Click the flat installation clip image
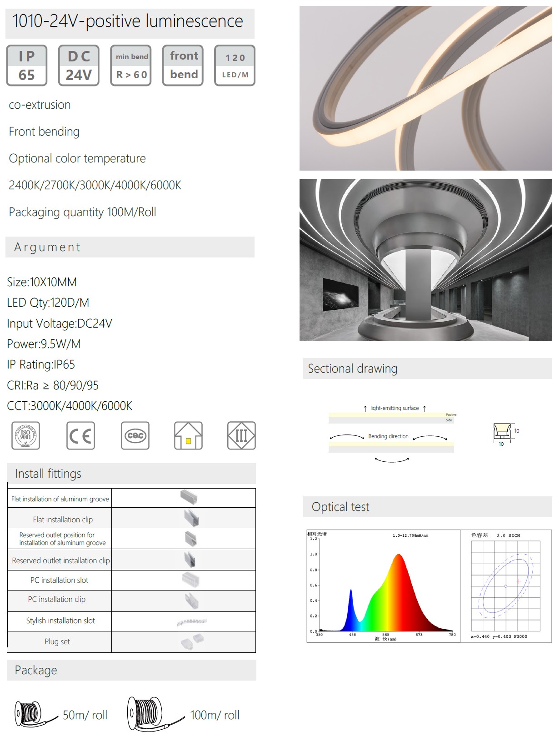Viewport: 560px width, 742px height. [191, 518]
